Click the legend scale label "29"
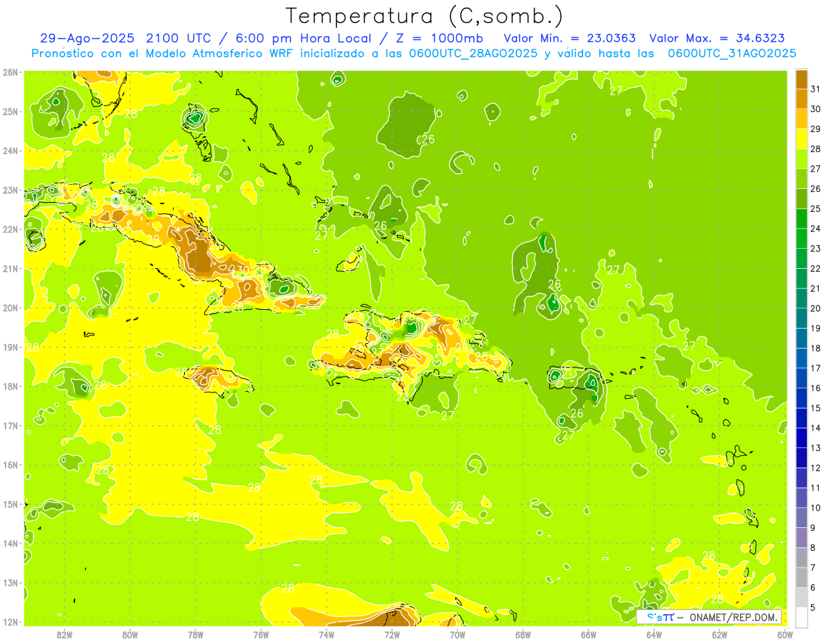This screenshot has width=834, height=644. tap(816, 129)
